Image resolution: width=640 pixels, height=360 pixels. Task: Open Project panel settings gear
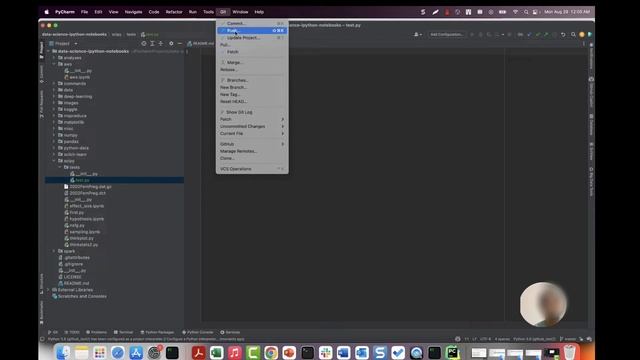pos(171,43)
